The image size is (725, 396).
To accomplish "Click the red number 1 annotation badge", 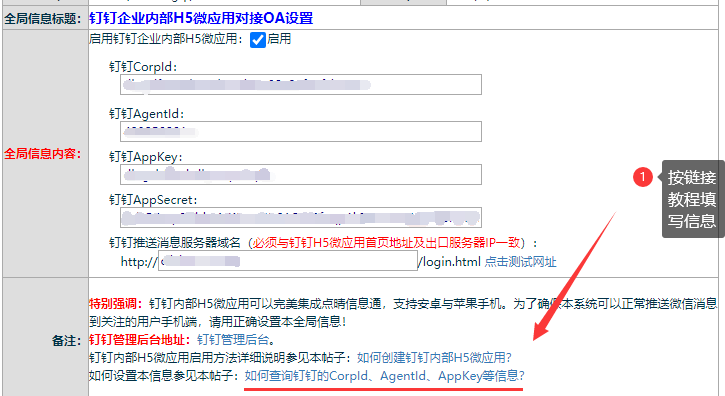I will pos(643,177).
